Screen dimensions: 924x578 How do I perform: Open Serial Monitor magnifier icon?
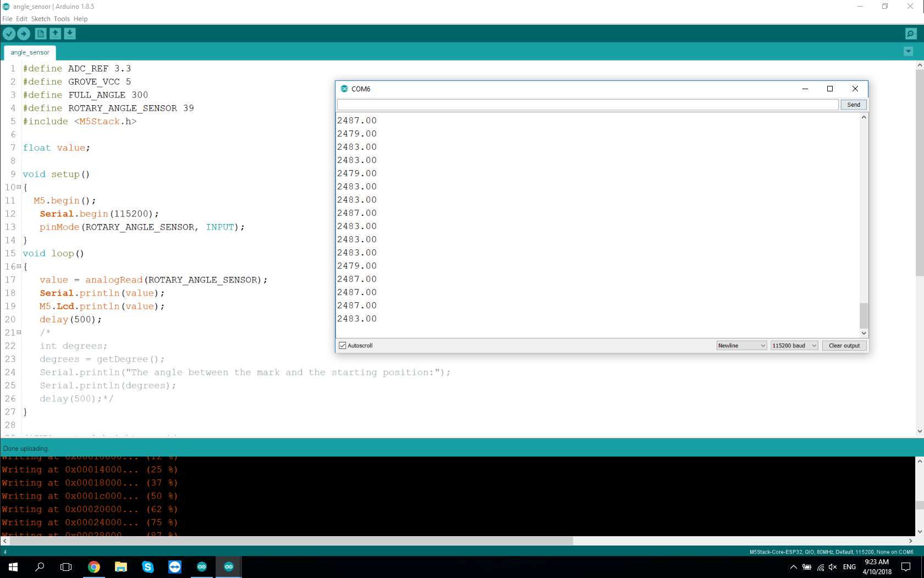911,34
